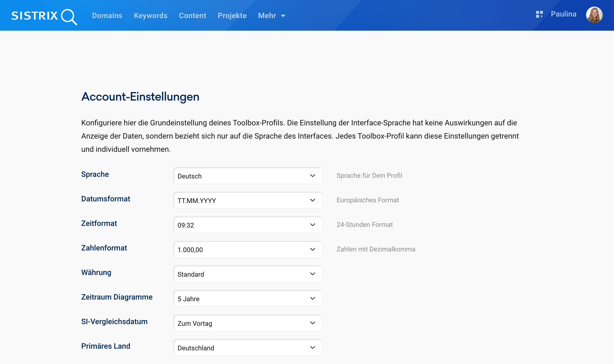The width and height of the screenshot is (614, 364).
Task: Open the Keywords menu
Action: 150,16
